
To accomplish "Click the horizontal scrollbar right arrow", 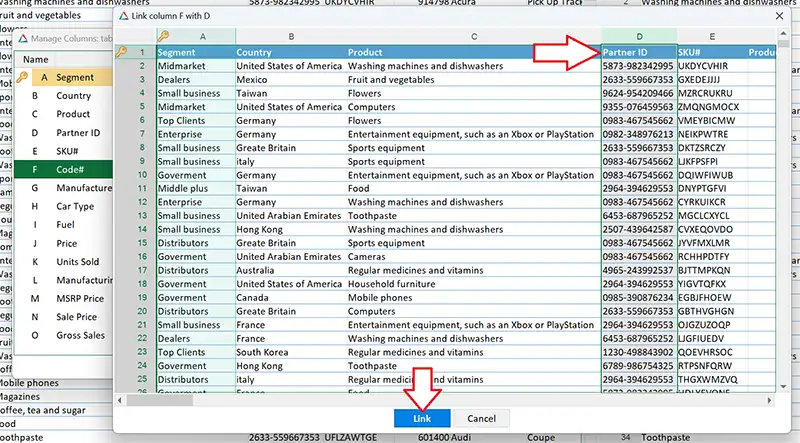I will point(769,401).
